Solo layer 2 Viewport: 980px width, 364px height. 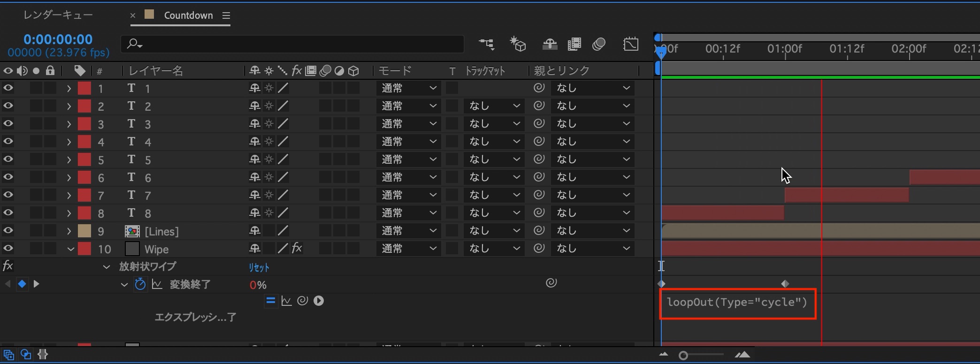click(36, 106)
